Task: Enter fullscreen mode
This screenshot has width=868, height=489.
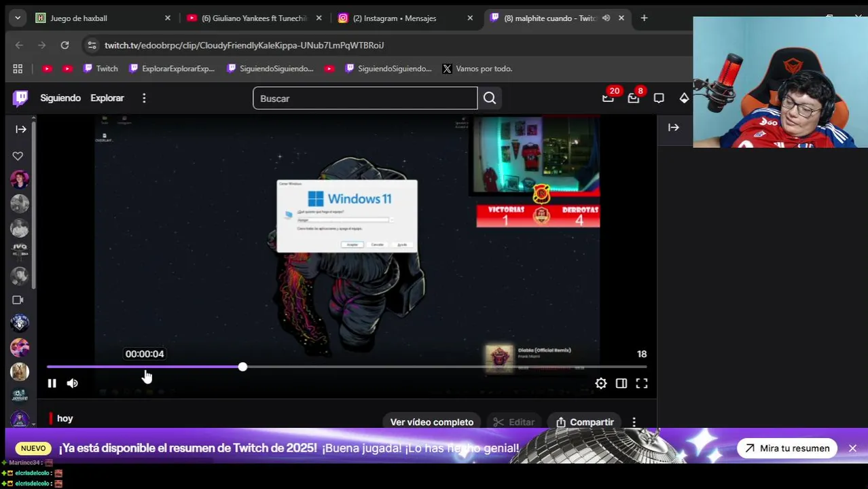Action: pos(642,384)
